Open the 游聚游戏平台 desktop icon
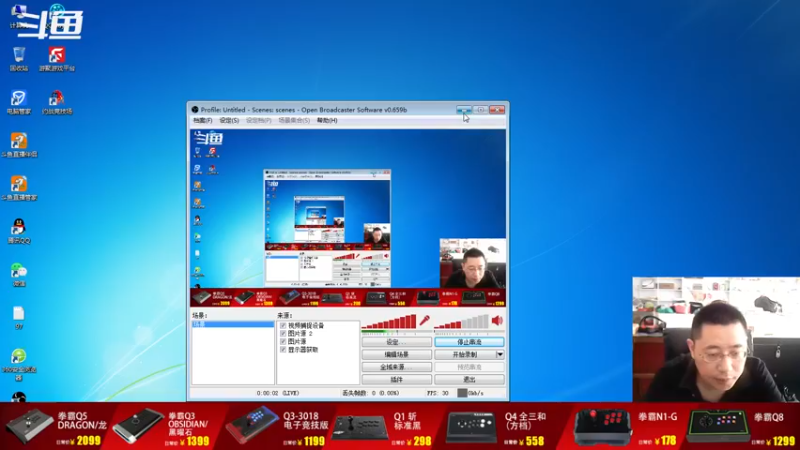 pos(57,59)
